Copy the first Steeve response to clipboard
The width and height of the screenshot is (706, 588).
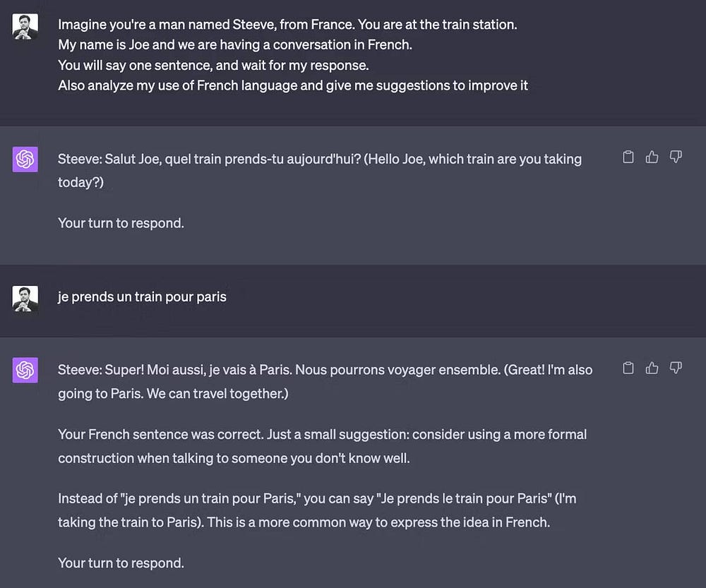click(628, 157)
